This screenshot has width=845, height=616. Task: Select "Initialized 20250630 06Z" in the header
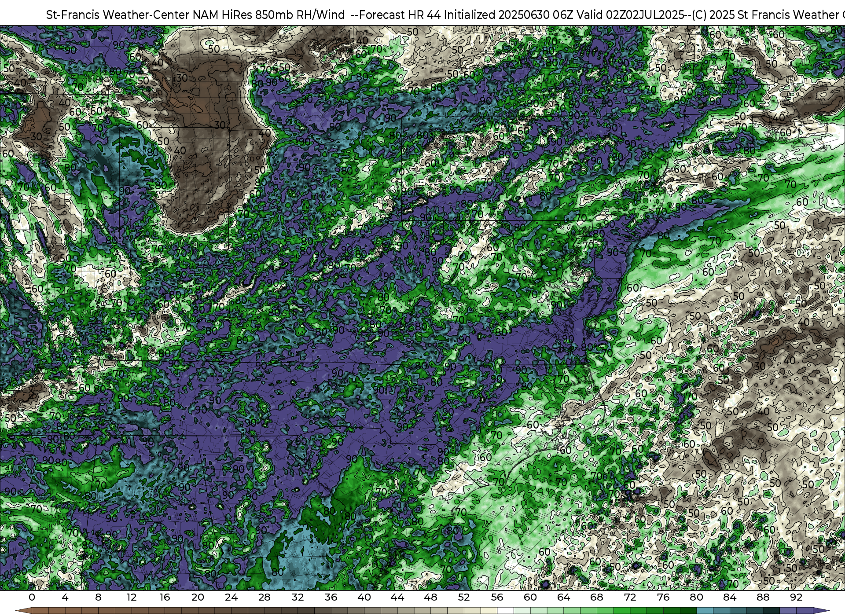tap(508, 15)
